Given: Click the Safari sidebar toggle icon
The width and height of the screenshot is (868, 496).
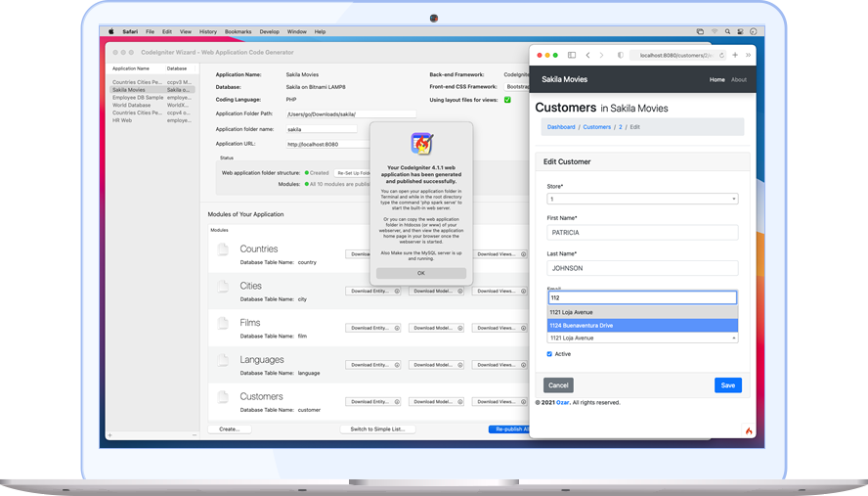Looking at the screenshot, I should point(572,55).
